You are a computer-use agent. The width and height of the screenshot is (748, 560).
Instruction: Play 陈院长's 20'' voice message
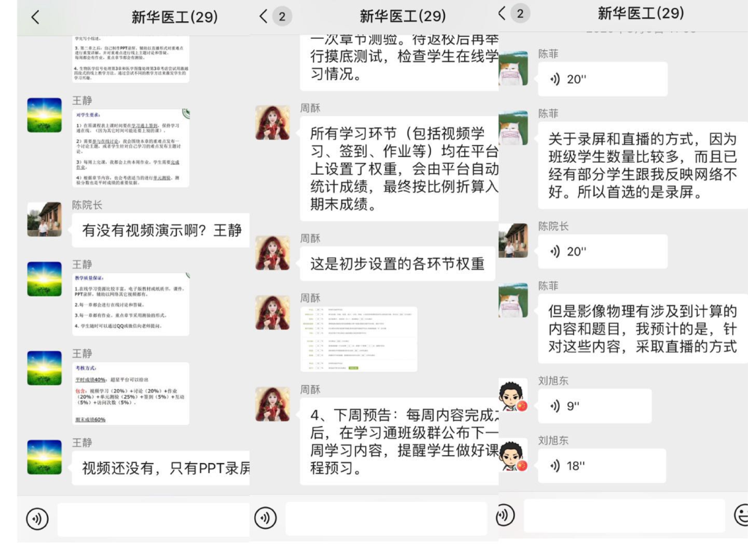[x=602, y=251]
